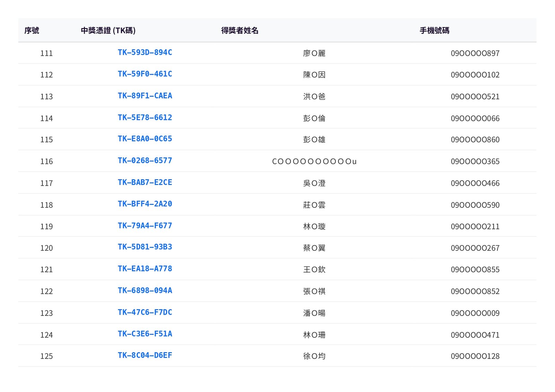The height and width of the screenshot is (392, 555).
Task: Select the TK-6898-094A link
Action: (145, 290)
